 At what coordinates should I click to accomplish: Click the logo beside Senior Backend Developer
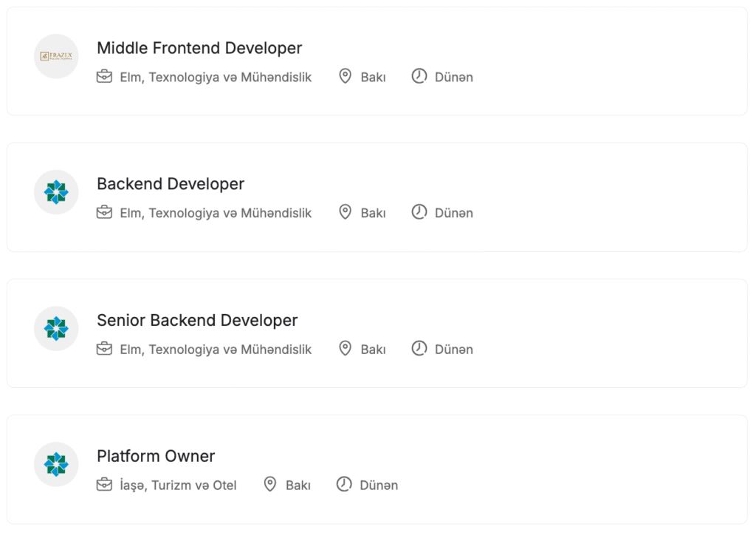[56, 328]
